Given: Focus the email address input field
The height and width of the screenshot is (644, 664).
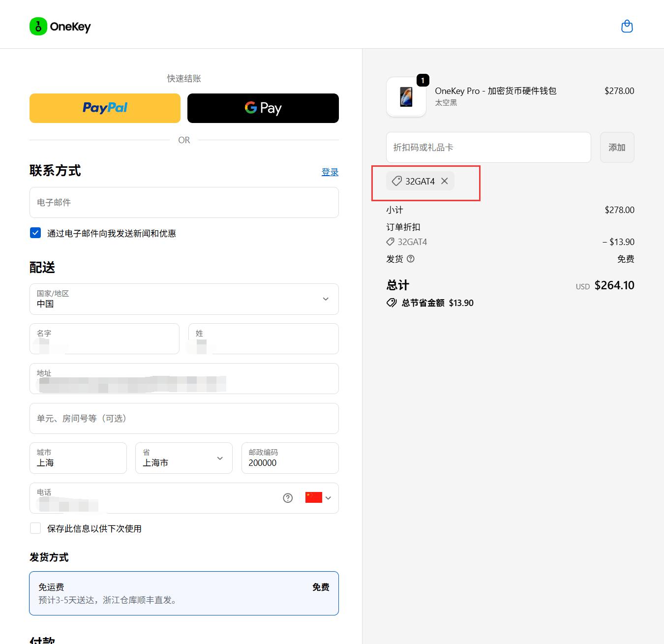Looking at the screenshot, I should (184, 203).
